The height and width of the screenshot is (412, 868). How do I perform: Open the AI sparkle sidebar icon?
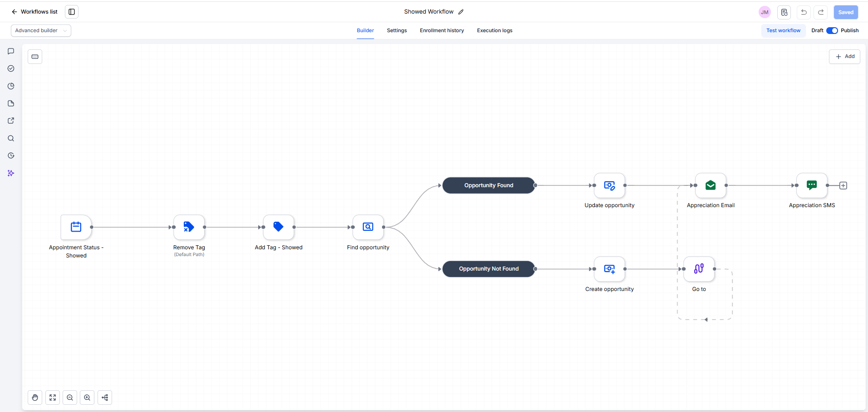point(11,173)
